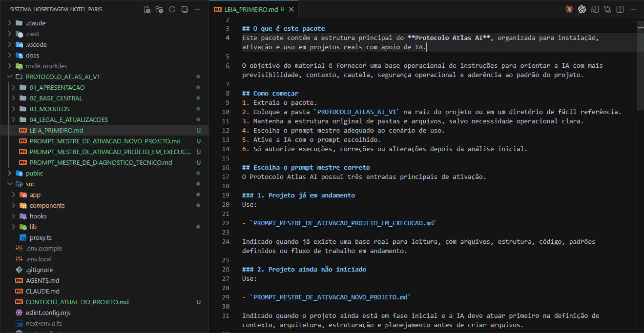This screenshot has width=644, height=333.
Task: Click heading '## O que é este pacote'
Action: 284,28
